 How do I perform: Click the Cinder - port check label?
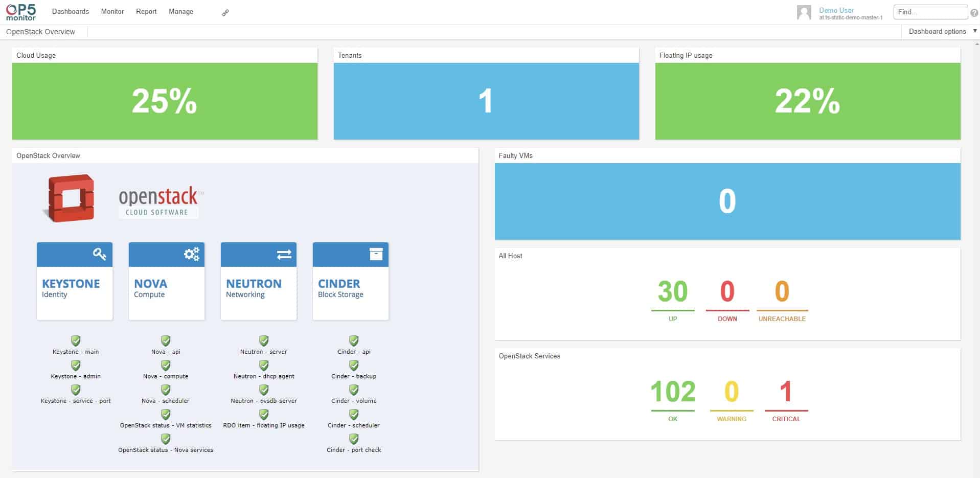point(354,450)
